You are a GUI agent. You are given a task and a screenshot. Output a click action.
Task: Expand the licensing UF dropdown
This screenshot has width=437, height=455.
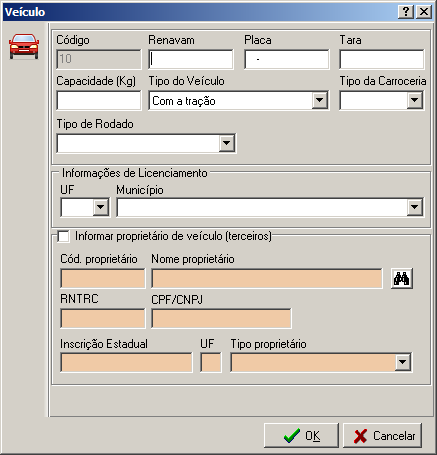click(101, 207)
